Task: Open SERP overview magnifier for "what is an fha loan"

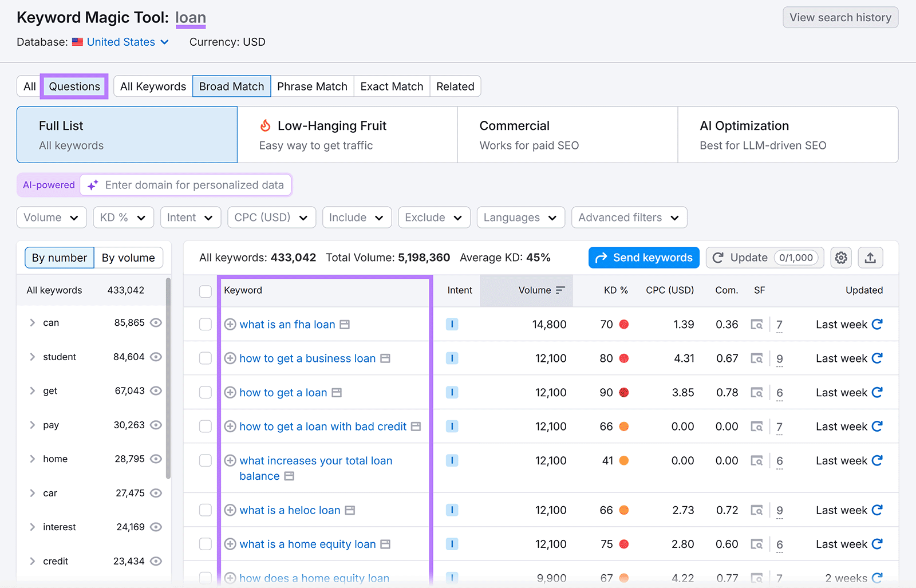Action: click(757, 324)
